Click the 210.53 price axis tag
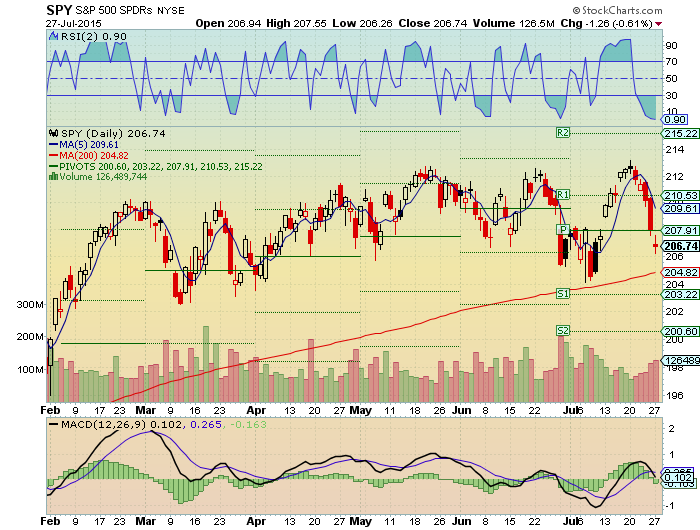Image resolution: width=700 pixels, height=530 pixels. point(681,195)
